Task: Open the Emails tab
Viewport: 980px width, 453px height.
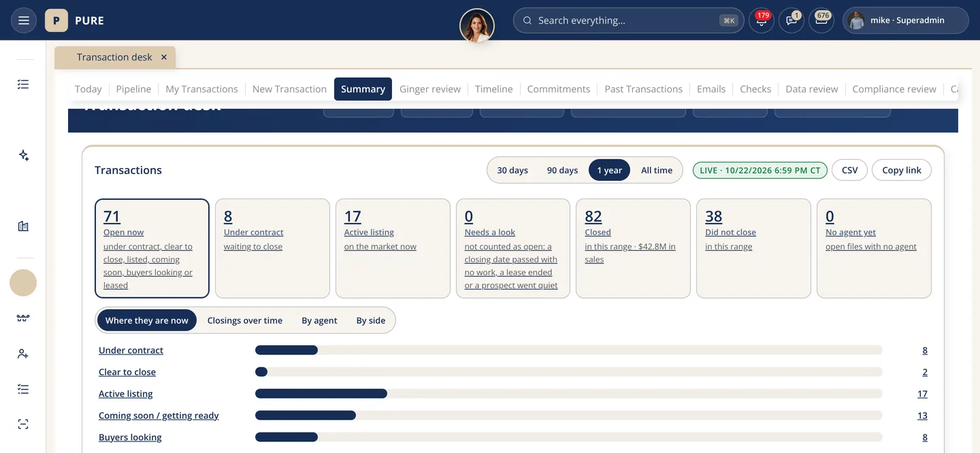Action: click(x=711, y=89)
